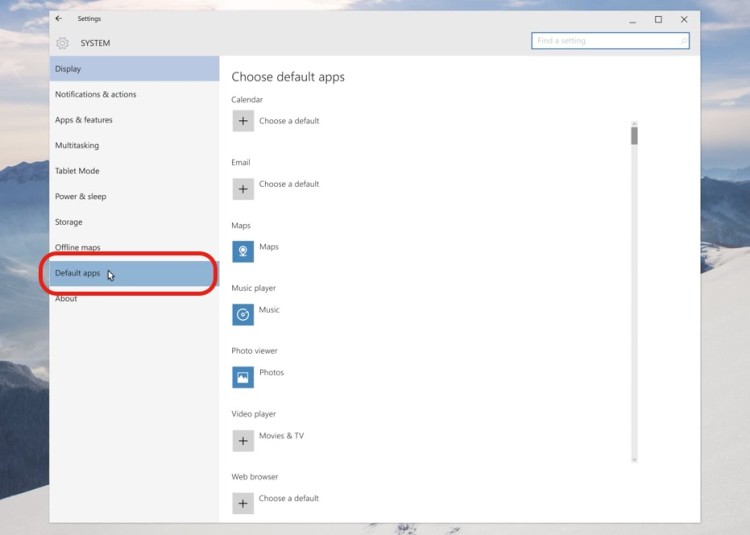Choose a default for Calendar
The width and height of the screenshot is (750, 535).
click(x=289, y=121)
